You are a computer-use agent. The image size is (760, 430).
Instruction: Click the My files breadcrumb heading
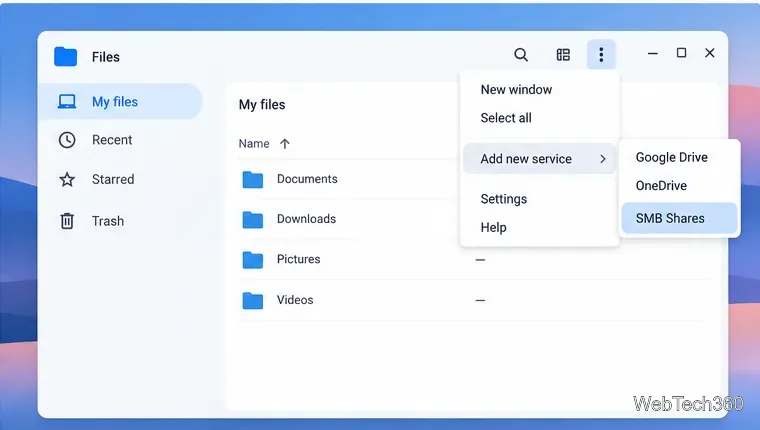point(262,105)
